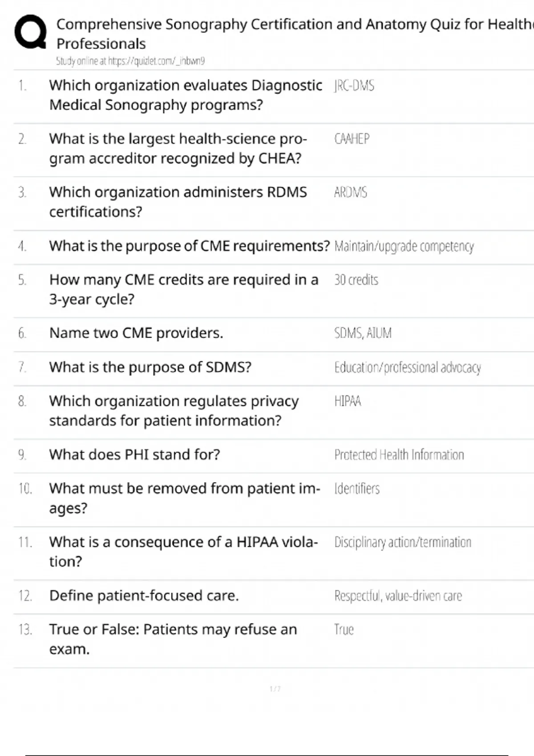Screen dimensions: 534x756
Task: Click the page number indicator at bottom
Action: tap(275, 689)
